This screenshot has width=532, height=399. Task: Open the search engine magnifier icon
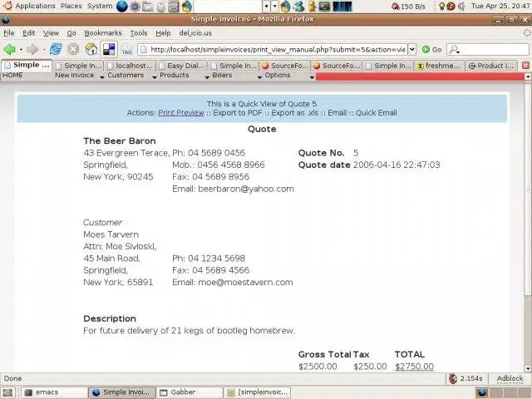[454, 50]
